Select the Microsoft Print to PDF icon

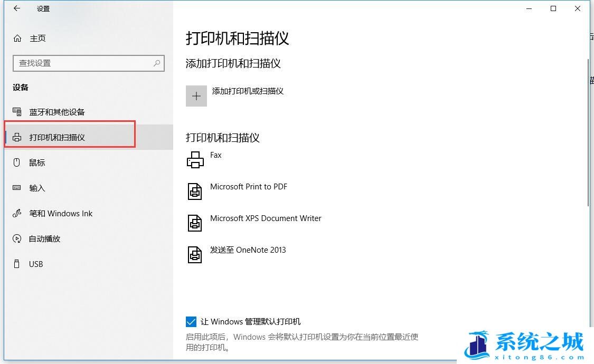coord(195,191)
